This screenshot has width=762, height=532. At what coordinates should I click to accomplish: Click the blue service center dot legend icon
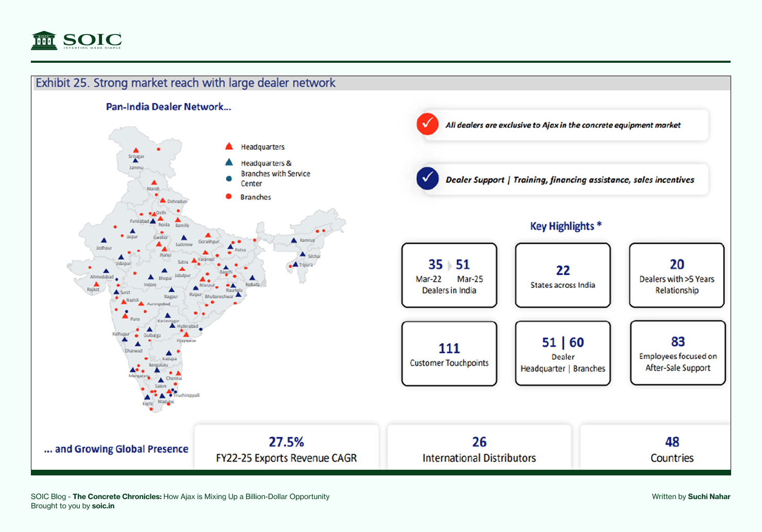[229, 179]
